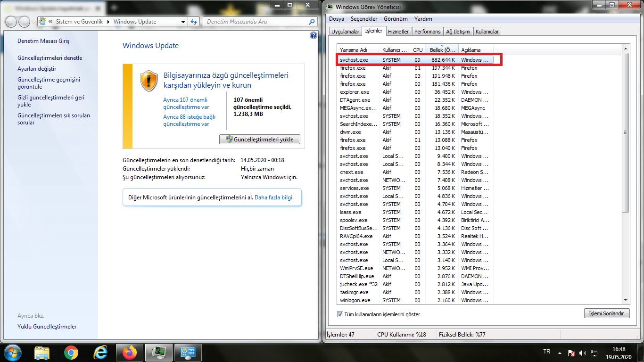
Task: Open the network icon in the tray
Action: tap(593, 353)
